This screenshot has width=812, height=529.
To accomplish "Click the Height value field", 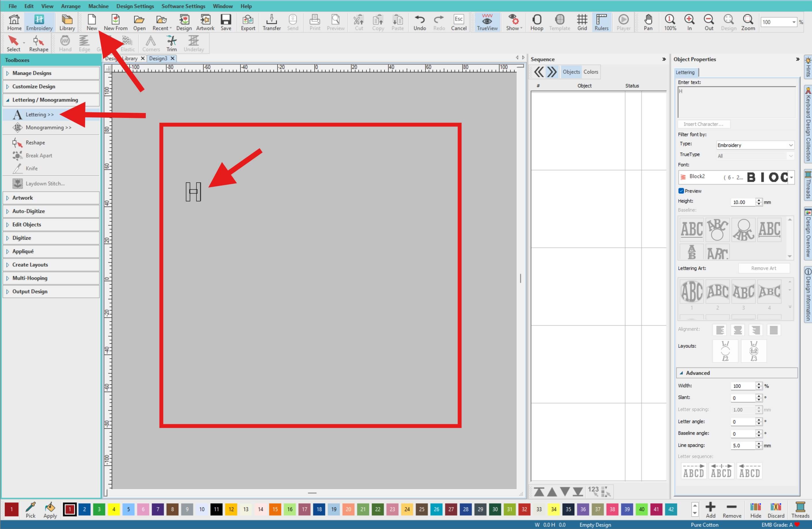I will click(x=743, y=202).
